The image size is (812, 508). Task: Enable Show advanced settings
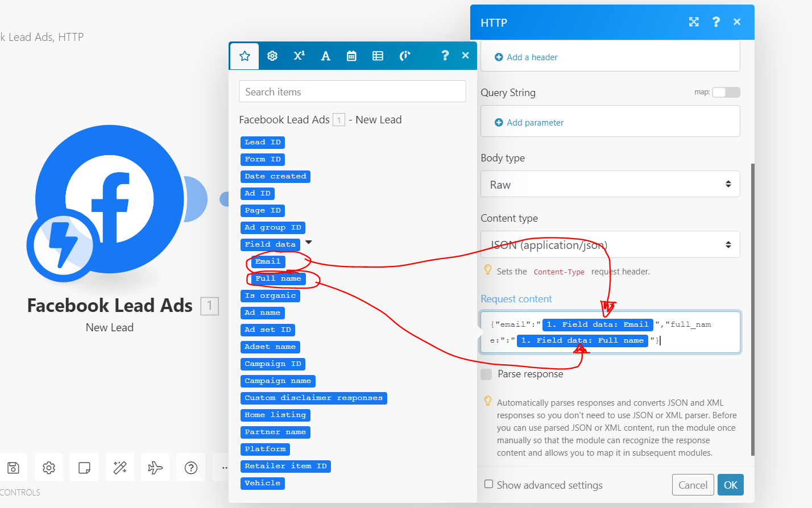click(488, 484)
